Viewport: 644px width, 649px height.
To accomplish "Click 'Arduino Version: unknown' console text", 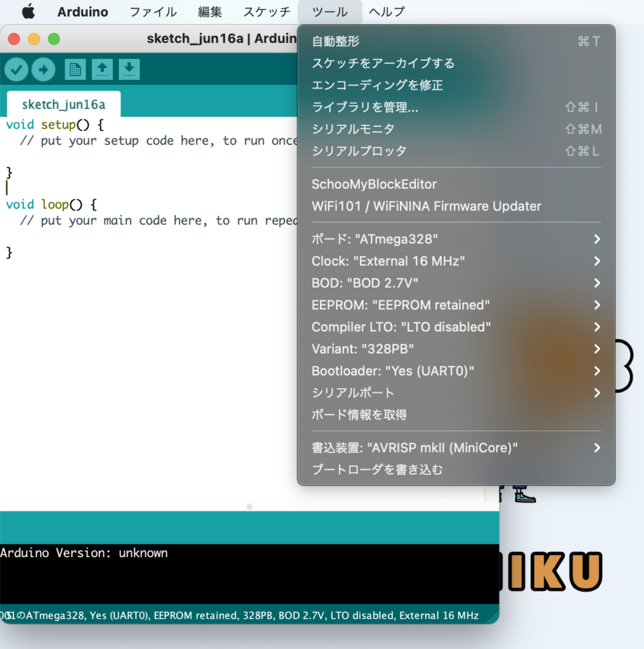I will tap(84, 553).
